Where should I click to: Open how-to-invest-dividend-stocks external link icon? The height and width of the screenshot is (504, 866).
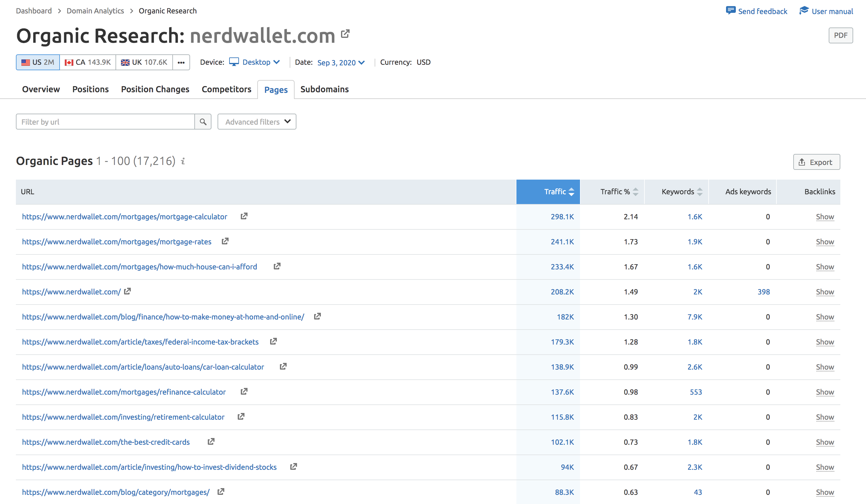click(293, 467)
